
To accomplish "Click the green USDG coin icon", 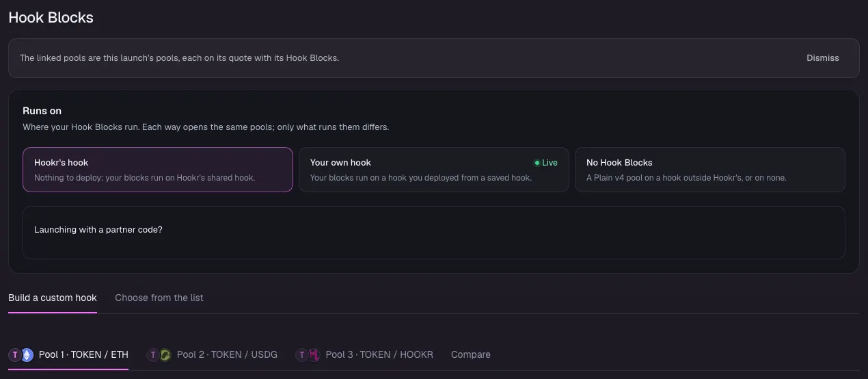I will point(165,355).
